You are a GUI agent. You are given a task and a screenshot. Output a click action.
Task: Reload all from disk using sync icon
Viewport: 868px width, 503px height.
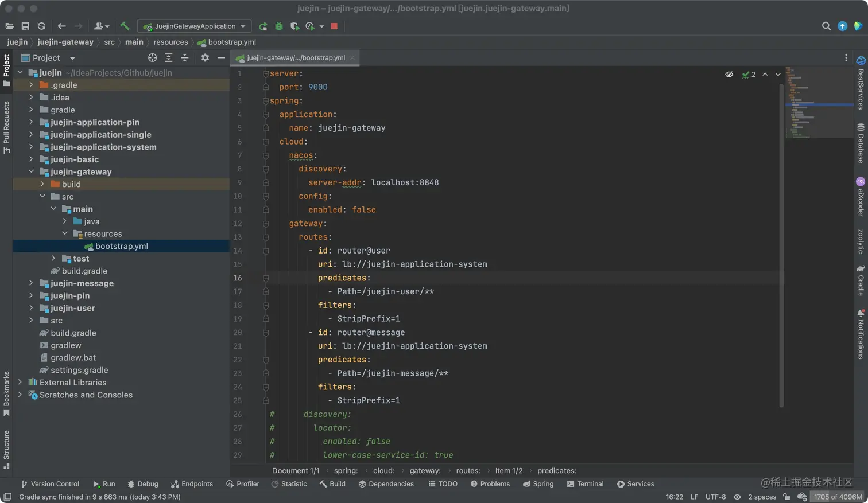click(41, 26)
